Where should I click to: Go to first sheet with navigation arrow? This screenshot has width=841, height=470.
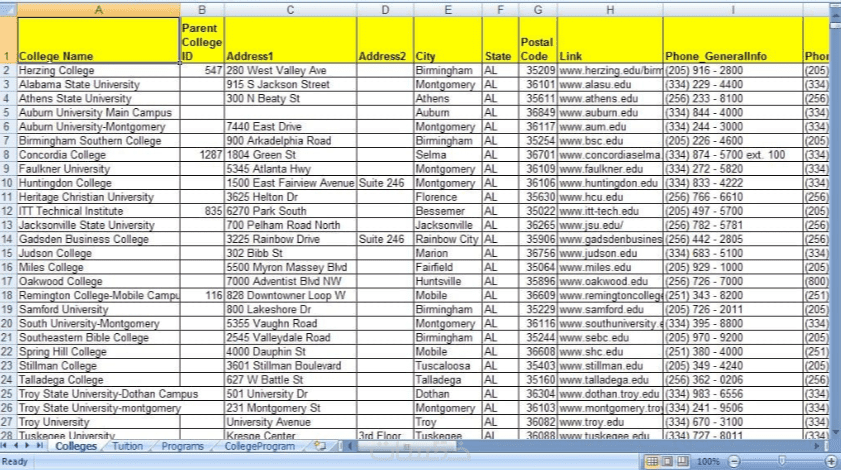coord(5,446)
